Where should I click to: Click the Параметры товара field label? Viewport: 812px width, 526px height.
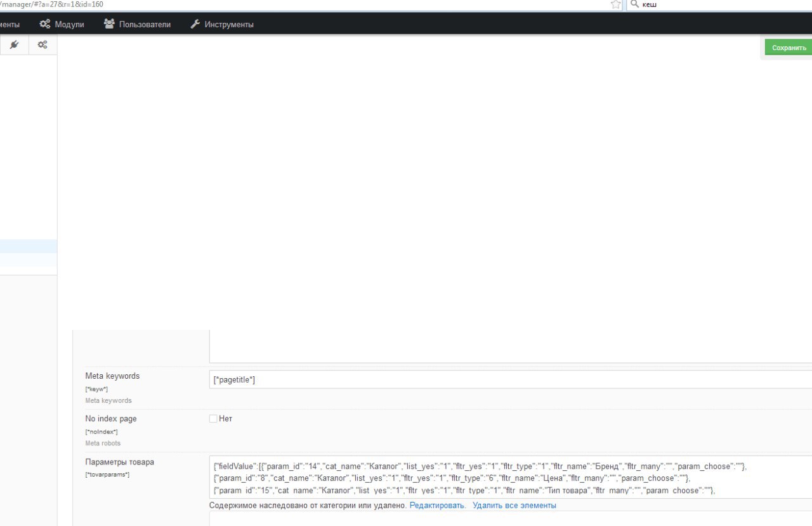pos(120,462)
